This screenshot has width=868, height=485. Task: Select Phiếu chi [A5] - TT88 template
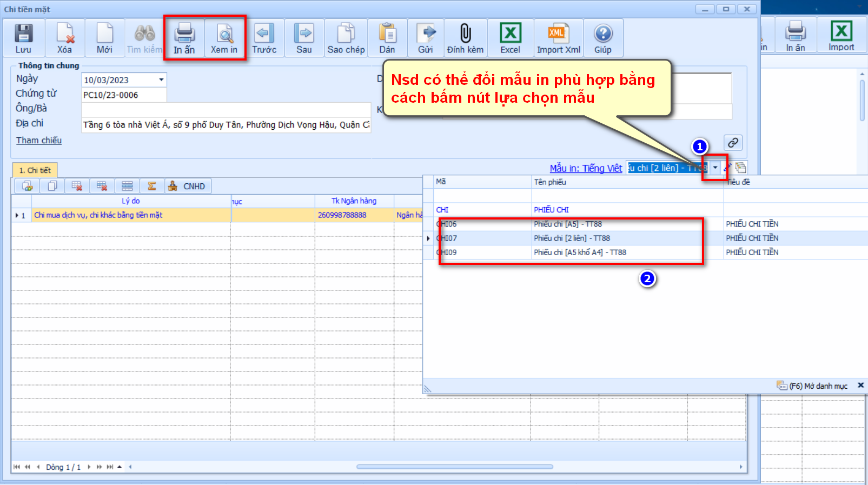(568, 224)
